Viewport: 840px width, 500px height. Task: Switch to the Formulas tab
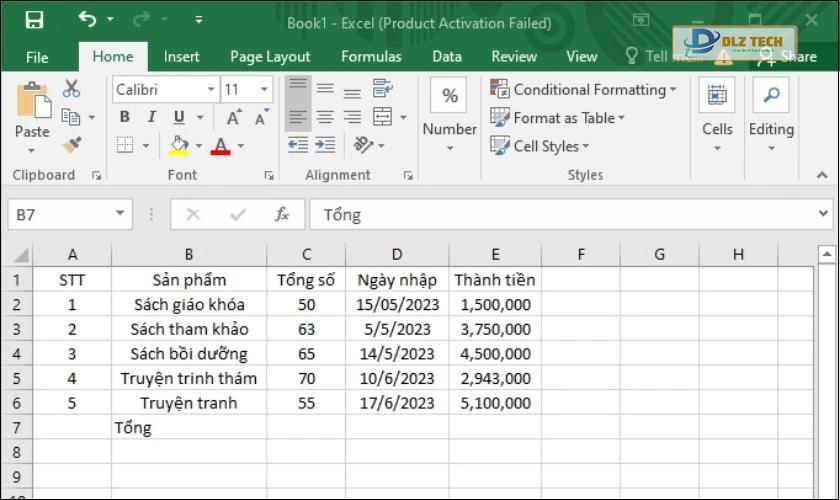pyautogui.click(x=371, y=56)
